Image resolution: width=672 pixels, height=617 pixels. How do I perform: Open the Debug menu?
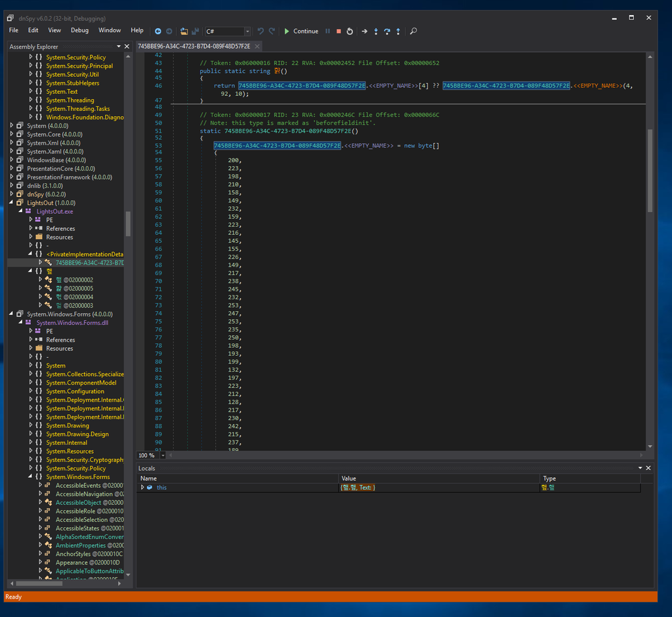coord(79,30)
